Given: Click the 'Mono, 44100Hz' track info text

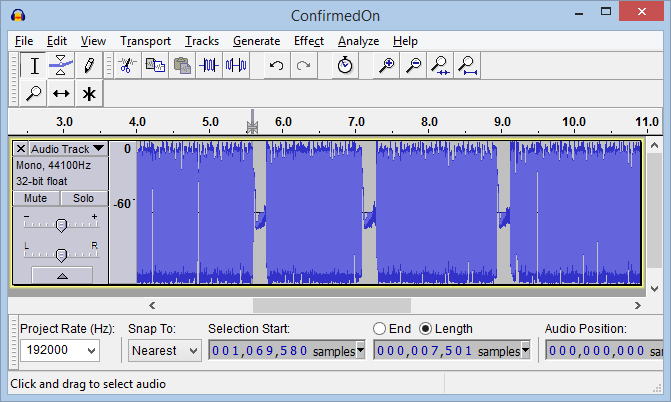Looking at the screenshot, I should (x=53, y=165).
